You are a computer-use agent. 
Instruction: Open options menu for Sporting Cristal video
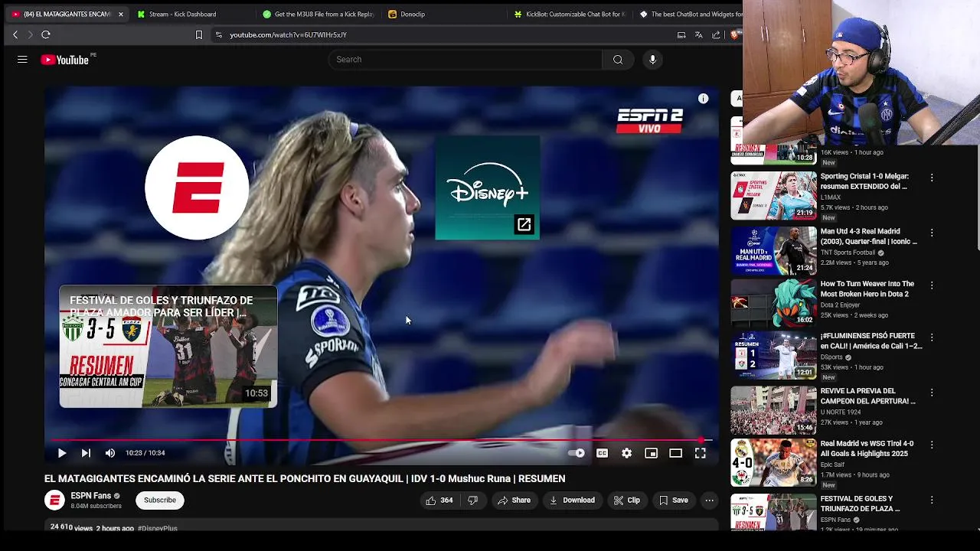(x=932, y=178)
